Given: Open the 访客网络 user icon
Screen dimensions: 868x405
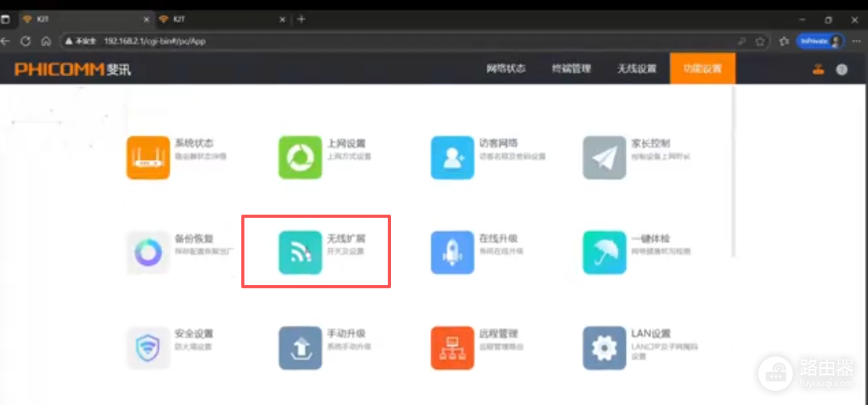Looking at the screenshot, I should pos(452,157).
